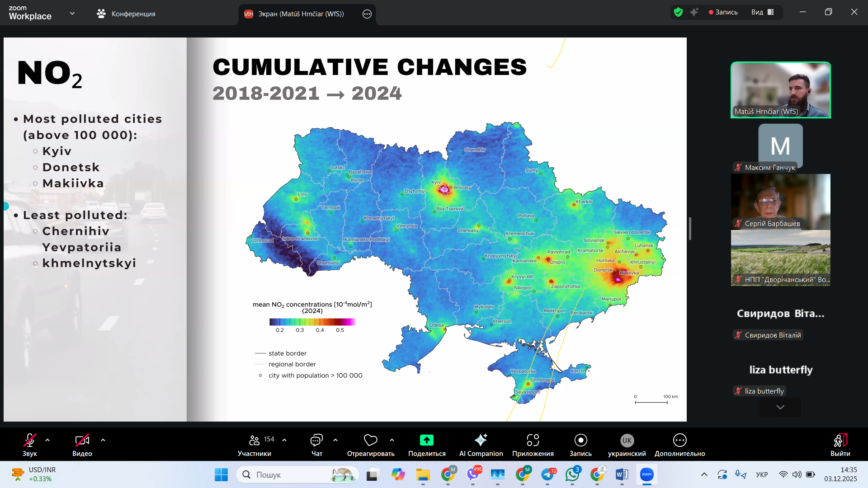This screenshot has width=868, height=488.
Task: Open the Apps (Приложения) icon
Action: pyautogui.click(x=533, y=440)
